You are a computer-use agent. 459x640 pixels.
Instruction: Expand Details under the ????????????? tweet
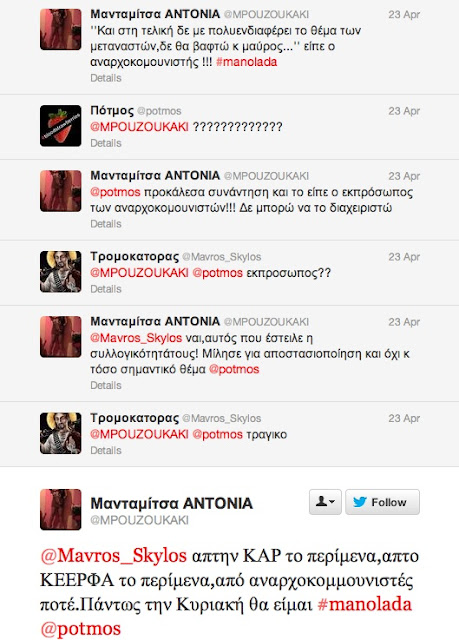(106, 143)
